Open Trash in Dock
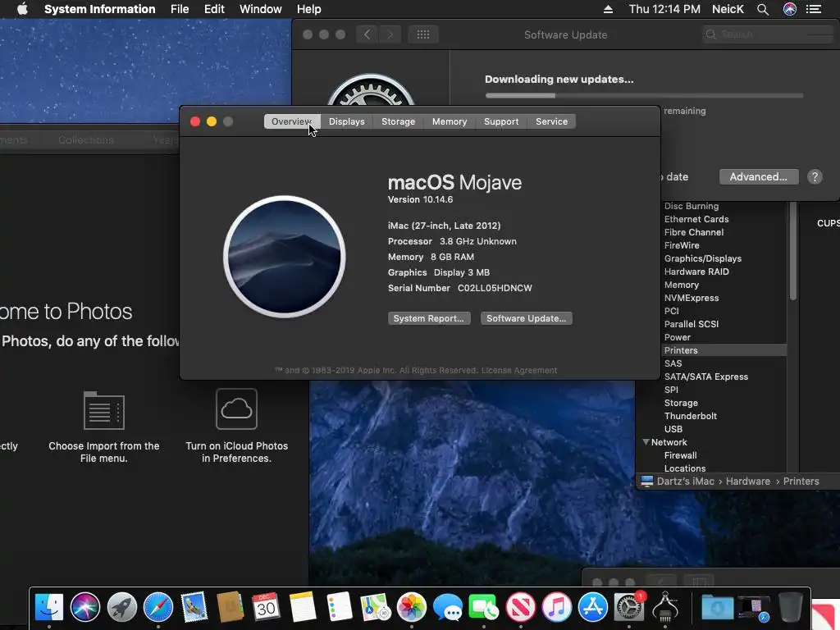 tap(790, 607)
